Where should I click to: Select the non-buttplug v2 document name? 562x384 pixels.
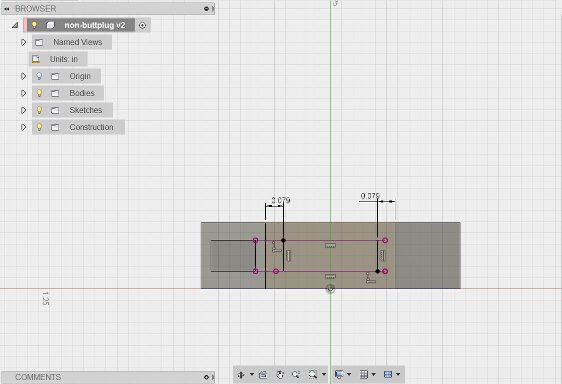[x=95, y=25]
